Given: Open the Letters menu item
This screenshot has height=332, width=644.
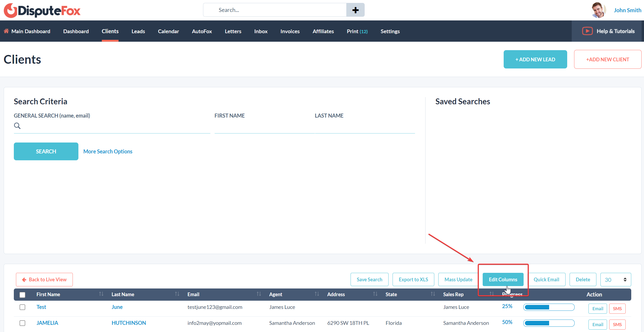Looking at the screenshot, I should pos(233,31).
